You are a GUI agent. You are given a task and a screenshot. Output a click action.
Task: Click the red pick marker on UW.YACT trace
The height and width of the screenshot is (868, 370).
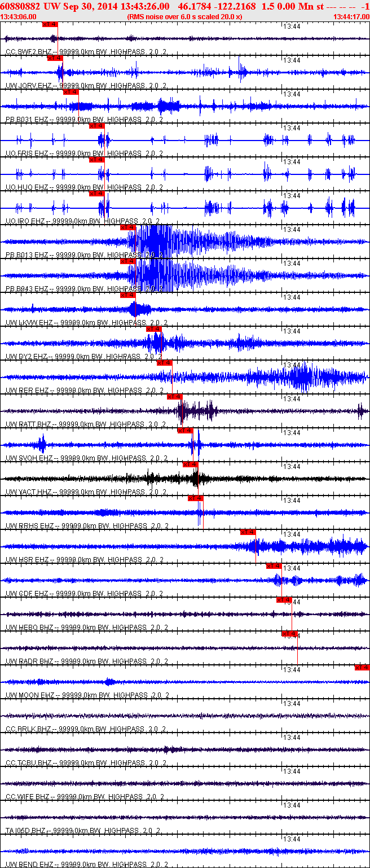(190, 464)
